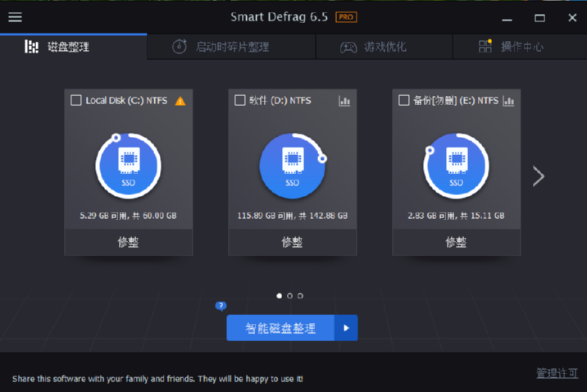
Task: Close the Smart Defrag window
Action: tap(572, 17)
